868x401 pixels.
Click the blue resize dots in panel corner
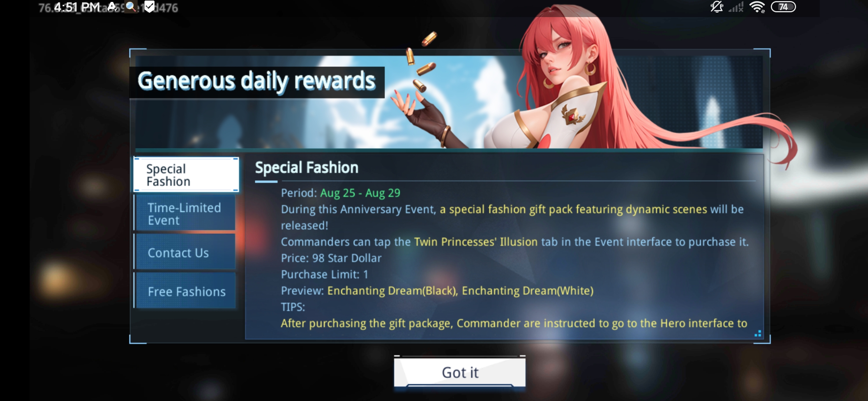(758, 333)
